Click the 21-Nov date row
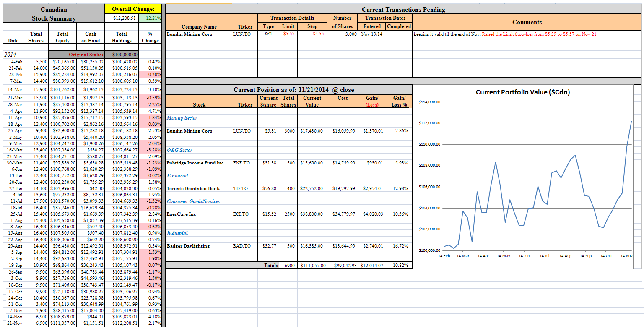The width and height of the screenshot is (644, 331). click(15, 323)
